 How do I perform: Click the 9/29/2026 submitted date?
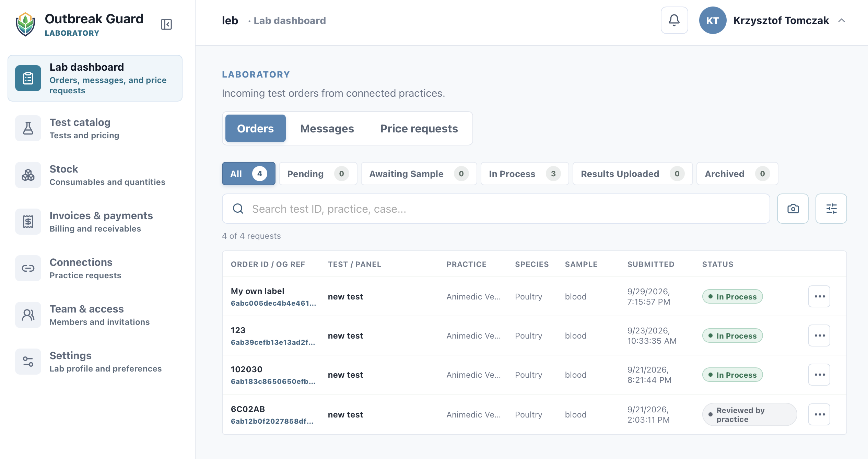point(649,296)
